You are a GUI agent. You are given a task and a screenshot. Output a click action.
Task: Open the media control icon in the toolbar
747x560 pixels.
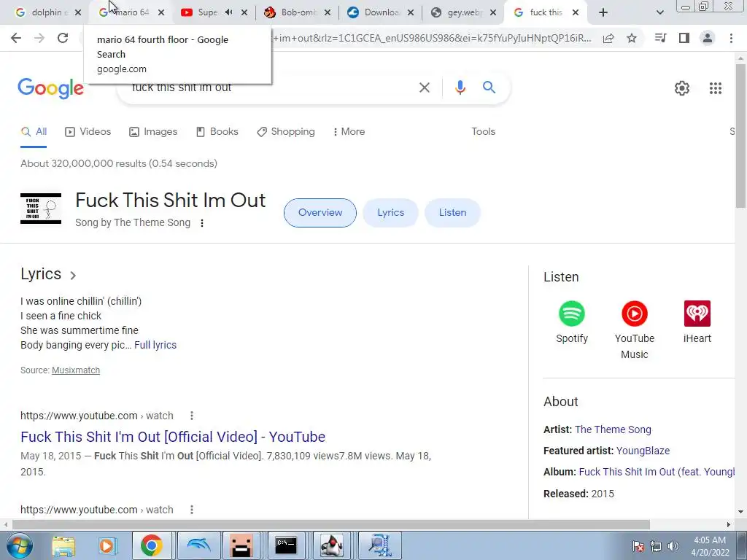pos(660,38)
